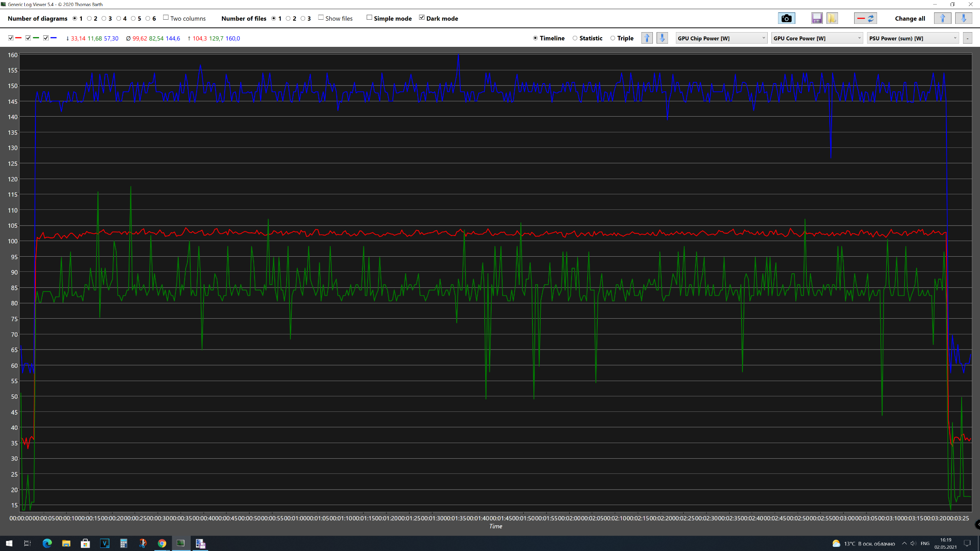
Task: Enable the Two columns checkbox
Action: pyautogui.click(x=166, y=18)
